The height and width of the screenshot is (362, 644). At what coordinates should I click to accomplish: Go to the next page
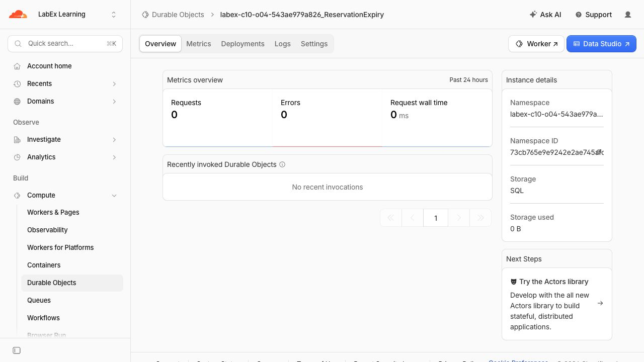point(458,218)
